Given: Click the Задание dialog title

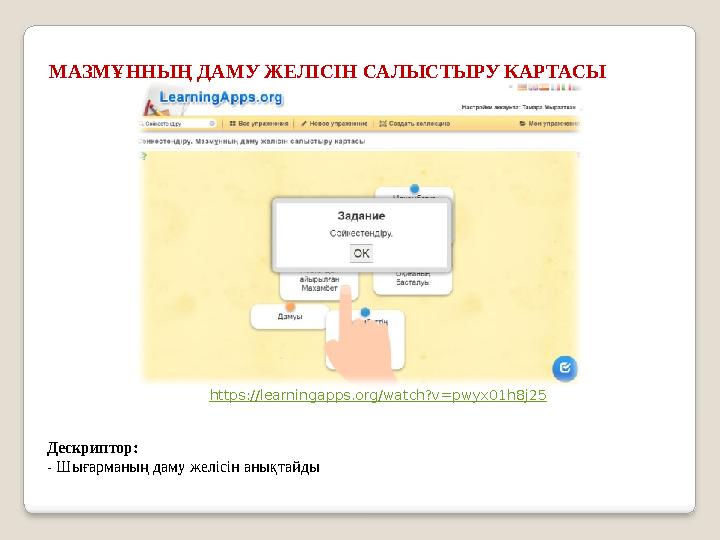Looking at the screenshot, I should click(x=361, y=216).
